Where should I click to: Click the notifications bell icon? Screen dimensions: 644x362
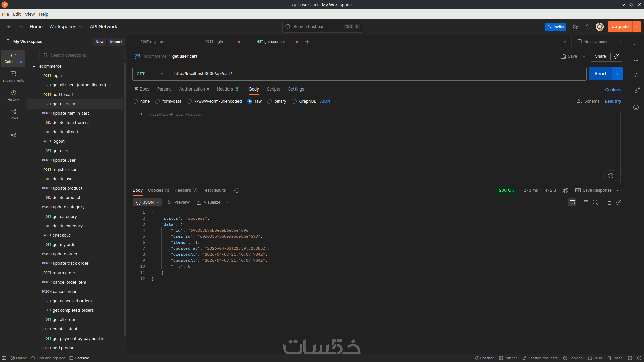pyautogui.click(x=587, y=27)
